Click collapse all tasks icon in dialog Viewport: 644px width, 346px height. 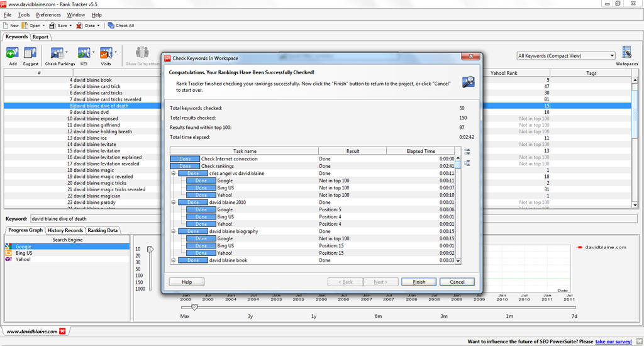tap(467, 163)
